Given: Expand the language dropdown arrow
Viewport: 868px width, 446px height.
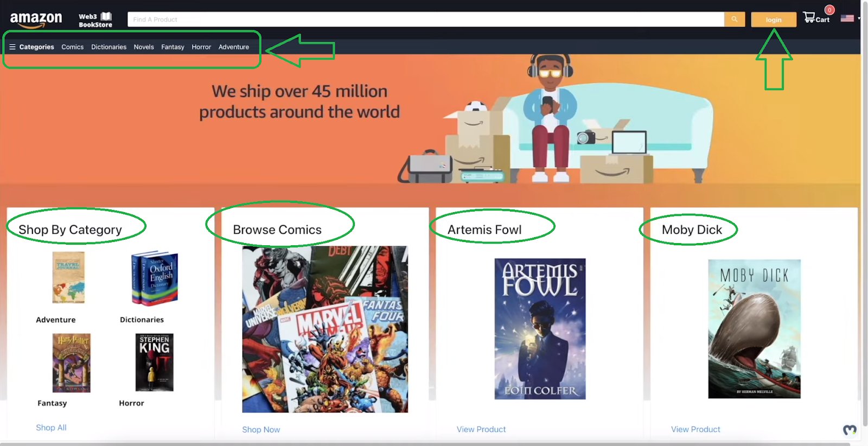Looking at the screenshot, I should 859,18.
